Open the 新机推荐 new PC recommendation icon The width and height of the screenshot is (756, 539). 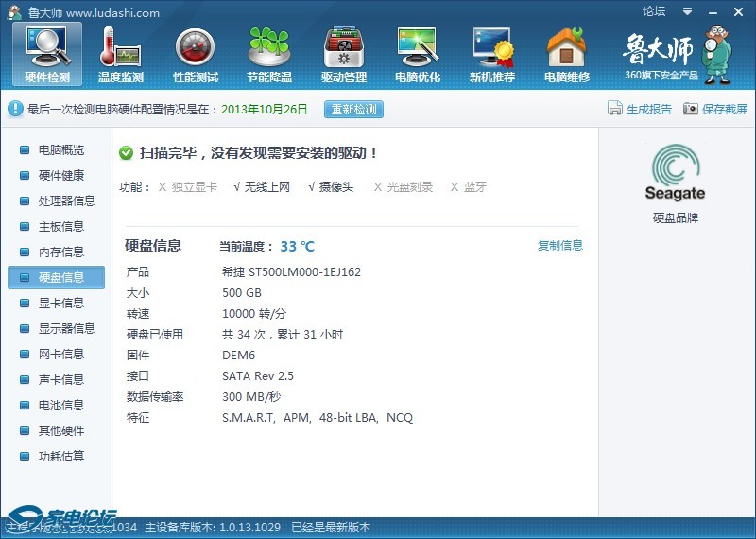492,54
